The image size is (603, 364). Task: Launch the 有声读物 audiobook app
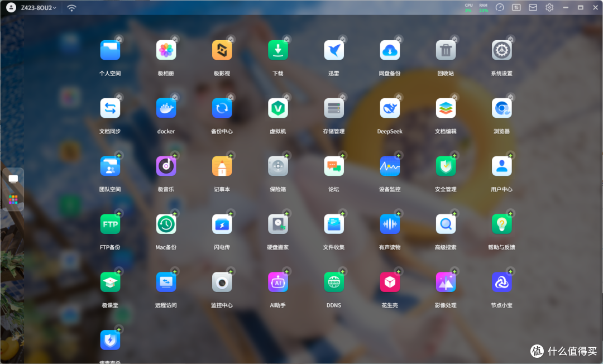tap(390, 224)
